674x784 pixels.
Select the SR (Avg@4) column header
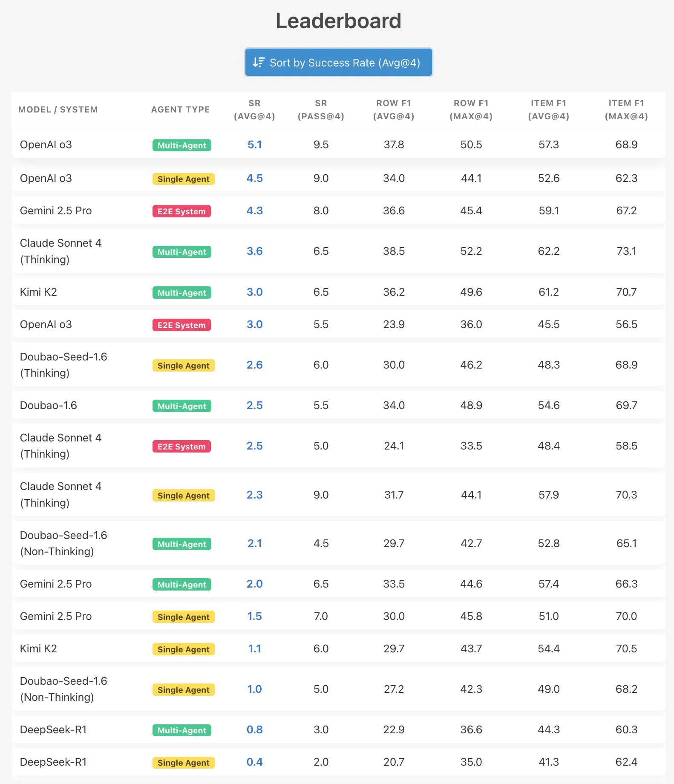tap(254, 110)
